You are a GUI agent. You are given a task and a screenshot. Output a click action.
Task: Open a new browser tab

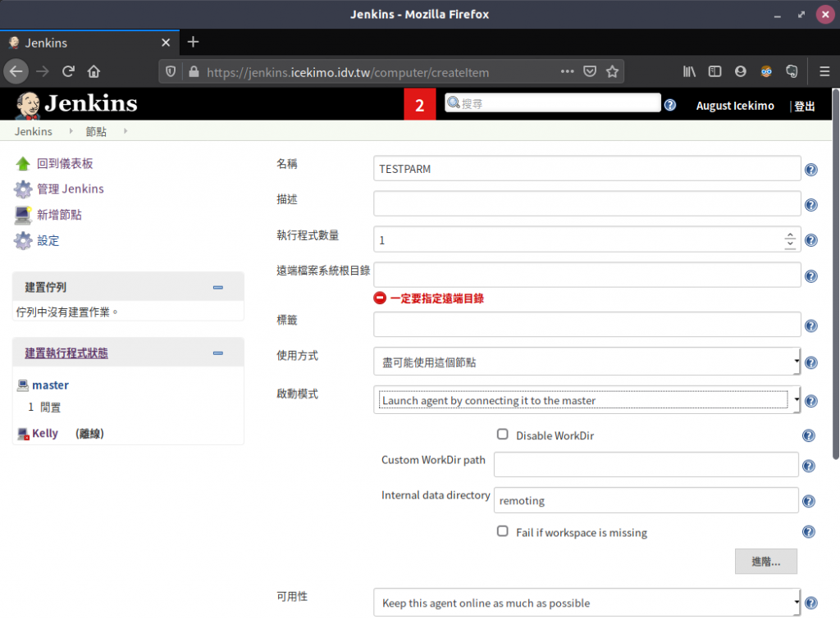(194, 43)
